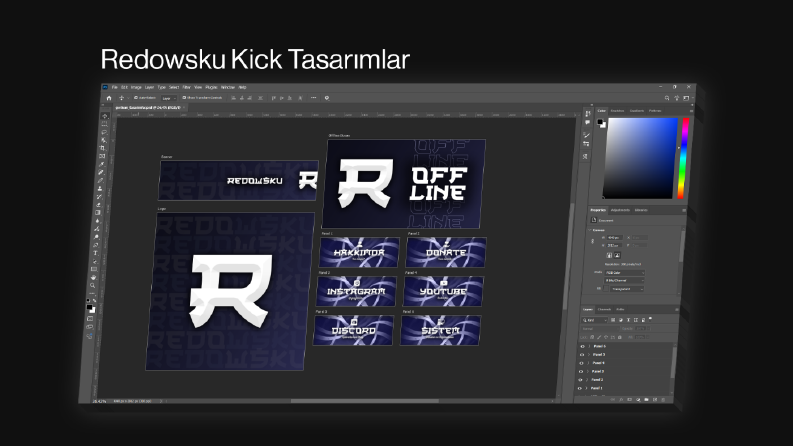Select the Rectangle shape tool

(94, 269)
